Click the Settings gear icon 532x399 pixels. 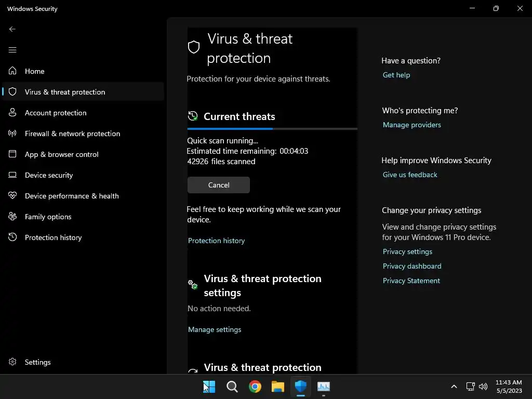12,362
